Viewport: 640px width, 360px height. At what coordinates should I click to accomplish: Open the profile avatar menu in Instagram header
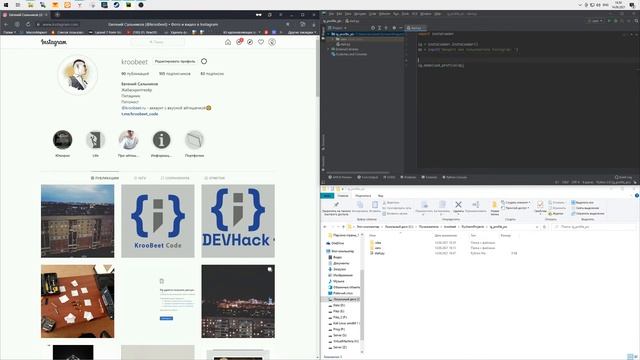click(272, 42)
